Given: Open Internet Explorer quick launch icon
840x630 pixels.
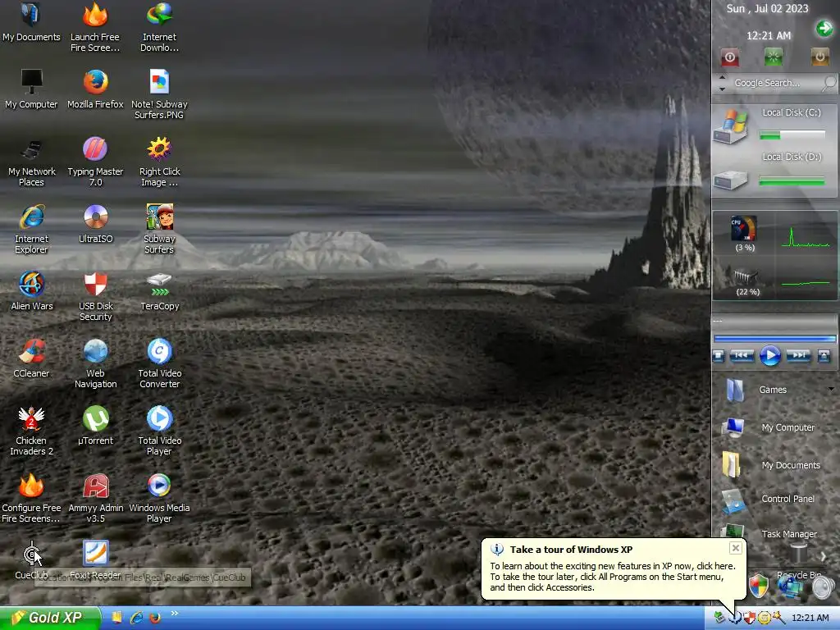Looking at the screenshot, I should [x=136, y=618].
